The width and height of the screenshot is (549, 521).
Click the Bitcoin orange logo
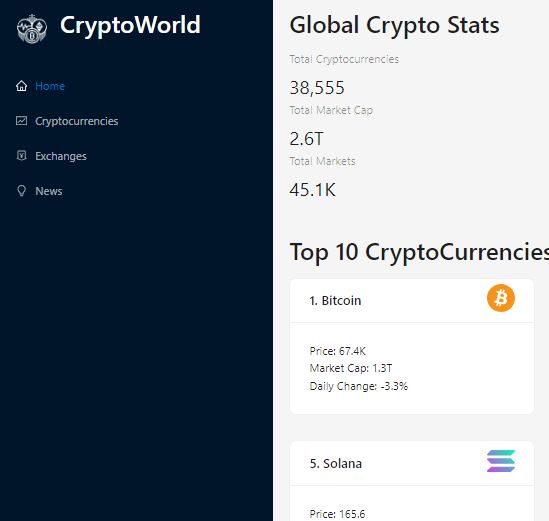[x=501, y=298]
